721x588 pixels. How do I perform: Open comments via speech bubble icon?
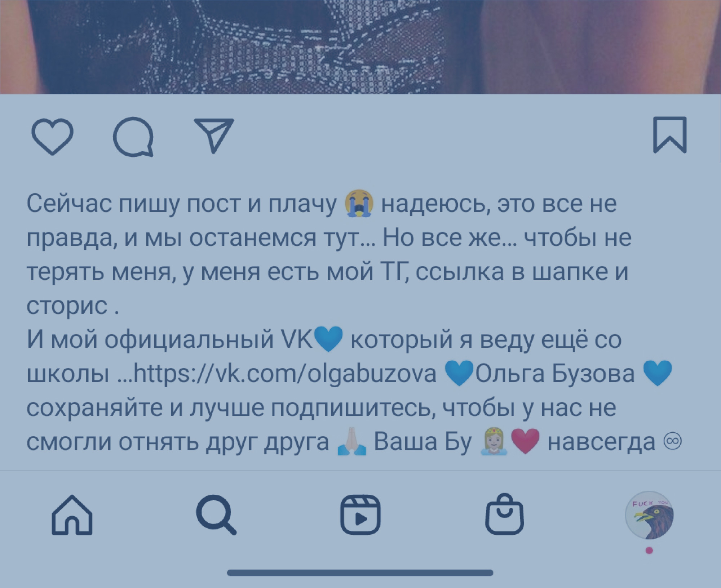pos(134,137)
